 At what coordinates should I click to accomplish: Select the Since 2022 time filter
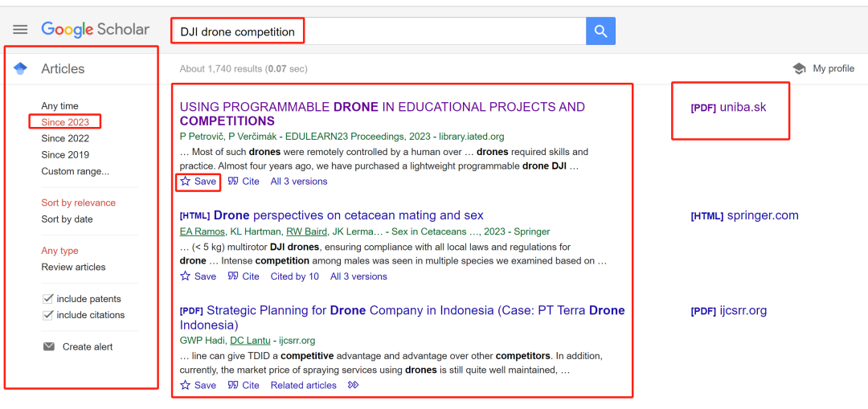click(x=65, y=138)
